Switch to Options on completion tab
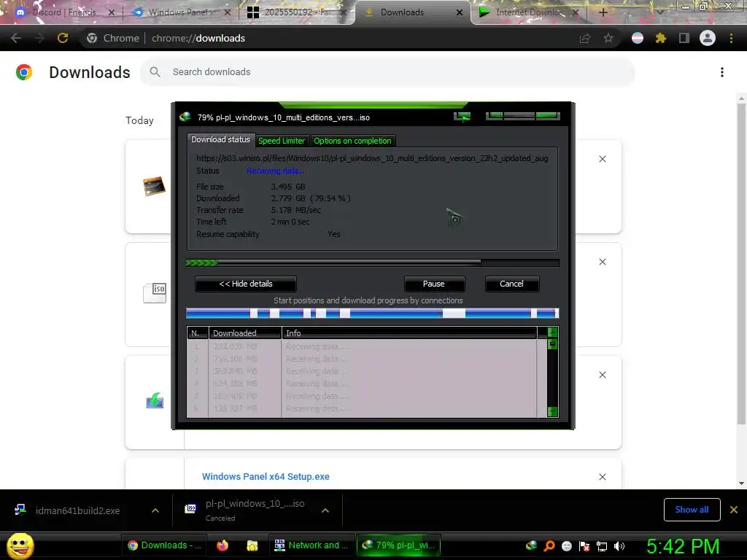 (x=352, y=141)
